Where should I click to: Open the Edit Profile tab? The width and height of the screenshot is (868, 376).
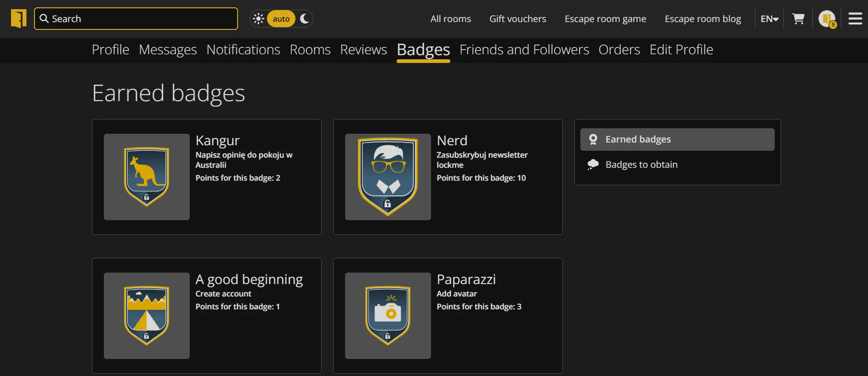click(x=681, y=50)
